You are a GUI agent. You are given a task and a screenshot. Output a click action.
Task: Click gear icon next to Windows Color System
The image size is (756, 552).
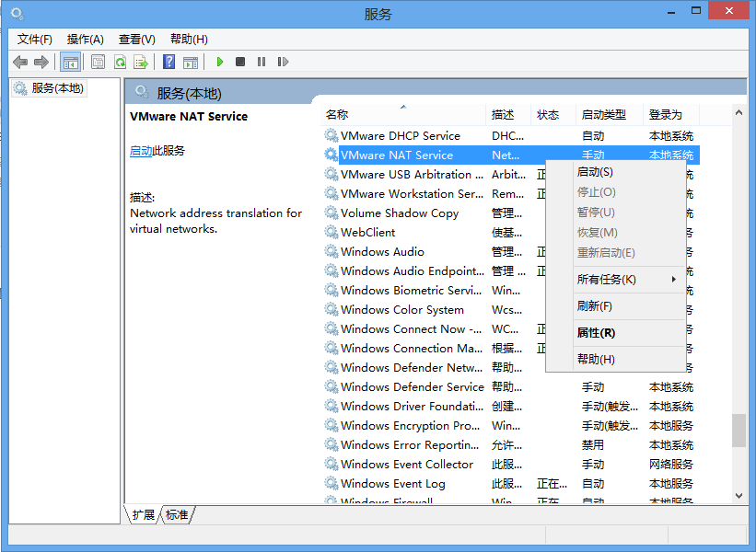pyautogui.click(x=331, y=309)
